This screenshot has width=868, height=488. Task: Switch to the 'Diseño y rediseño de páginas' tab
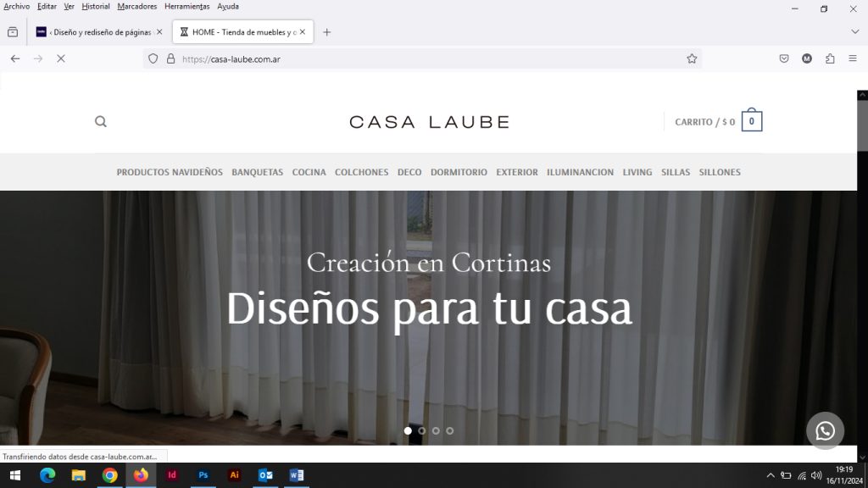click(100, 32)
